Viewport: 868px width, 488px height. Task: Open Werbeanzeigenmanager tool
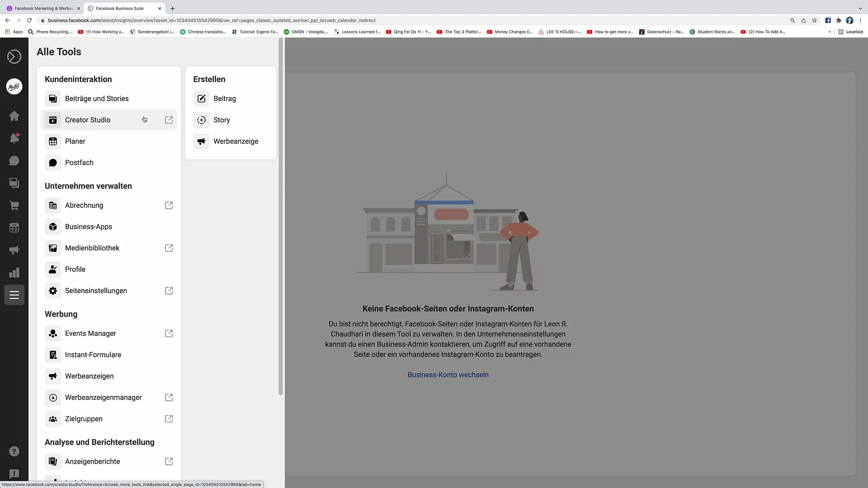click(103, 398)
